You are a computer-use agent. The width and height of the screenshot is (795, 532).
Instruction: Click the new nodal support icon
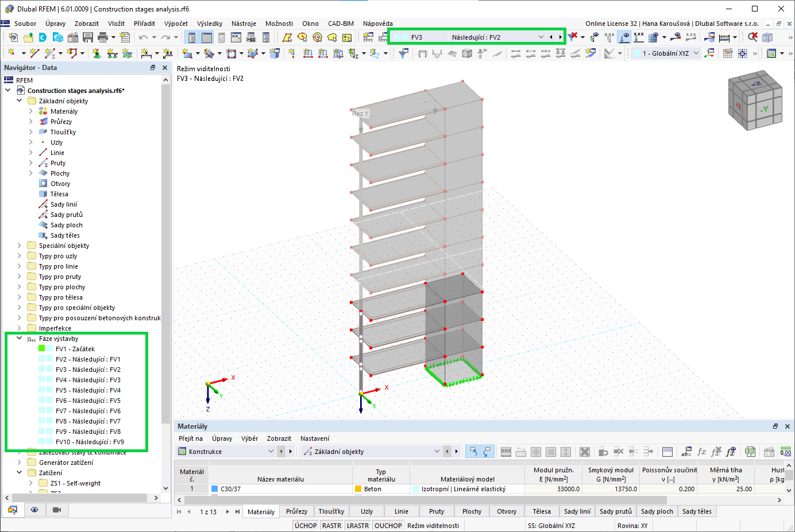(x=97, y=53)
